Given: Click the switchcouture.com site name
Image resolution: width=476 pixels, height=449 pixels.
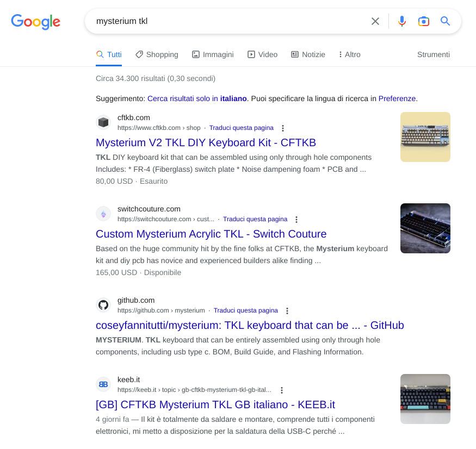Looking at the screenshot, I should [149, 209].
